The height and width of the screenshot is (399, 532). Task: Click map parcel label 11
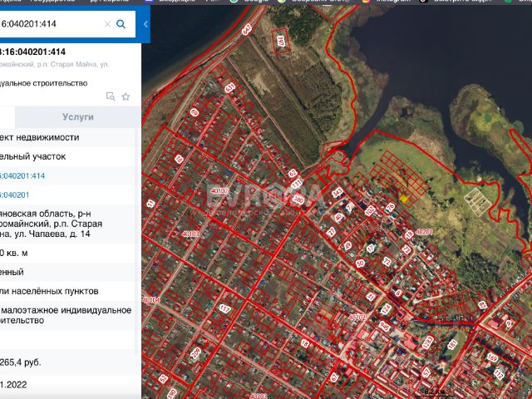pyautogui.click(x=150, y=204)
